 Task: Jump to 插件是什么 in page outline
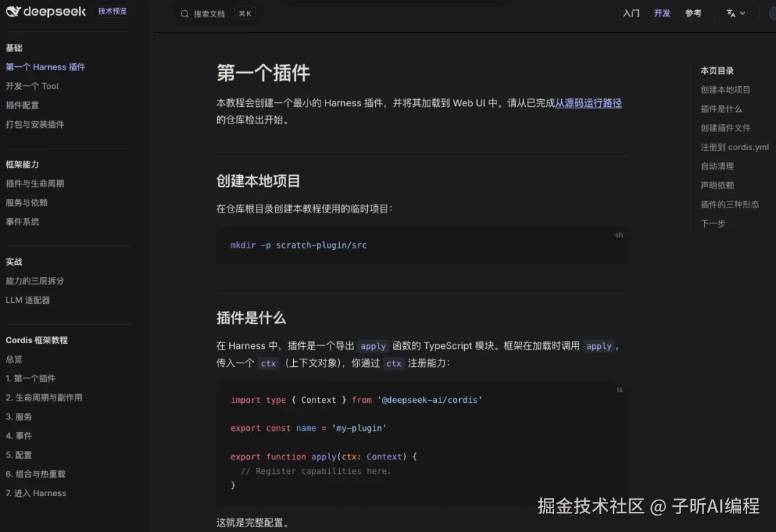pyautogui.click(x=721, y=109)
